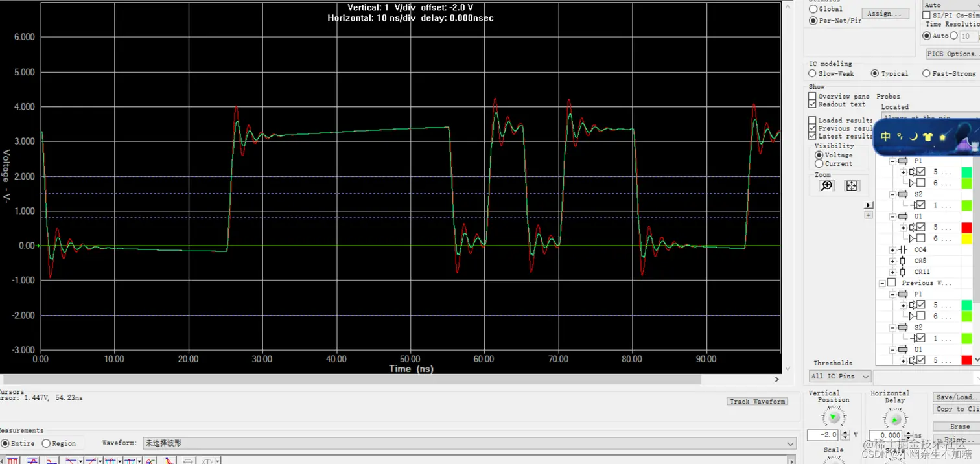Toggle Previous Waveforms group checkbox

[891, 283]
